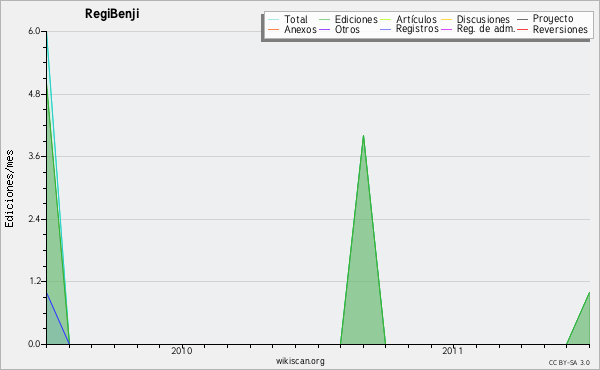Click the RegiBenji chart title
The image size is (600, 370).
tap(112, 14)
